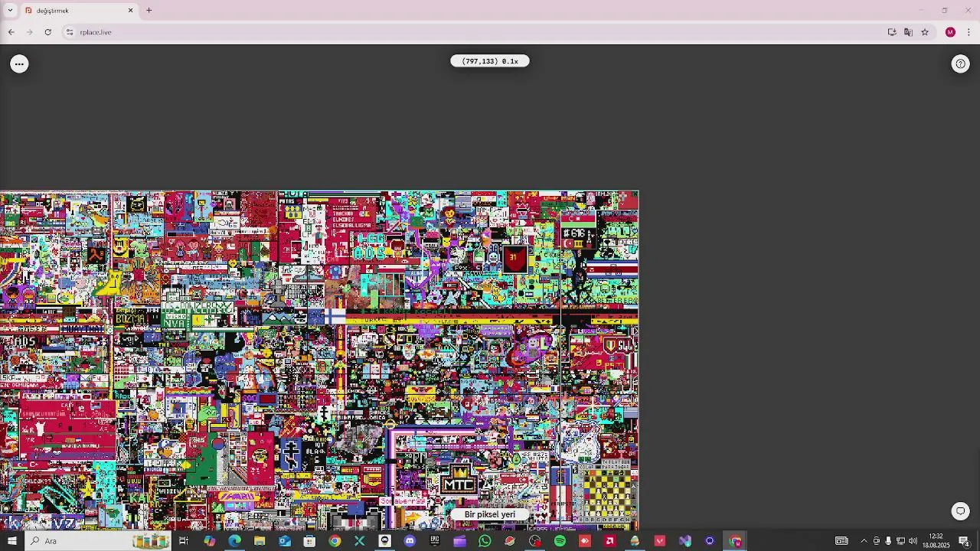Open the three-dots menu on the canvas page
980x551 pixels.
tap(19, 64)
